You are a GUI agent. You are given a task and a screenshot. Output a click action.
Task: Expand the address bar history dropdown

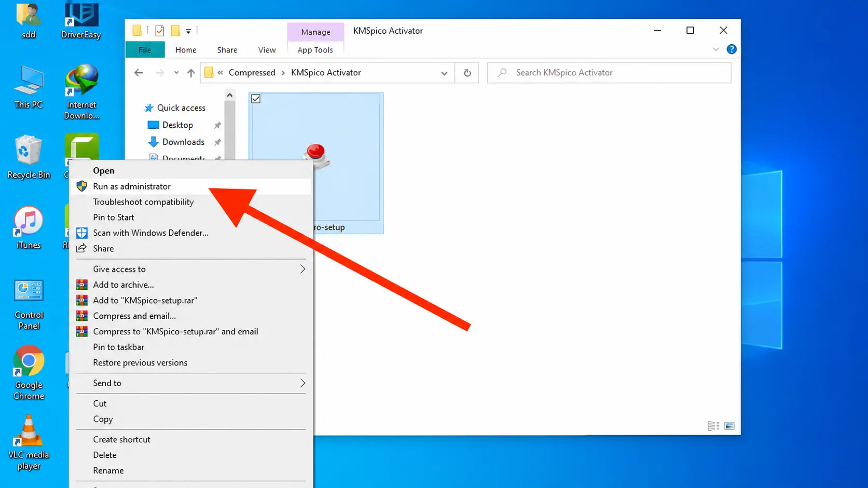(444, 73)
